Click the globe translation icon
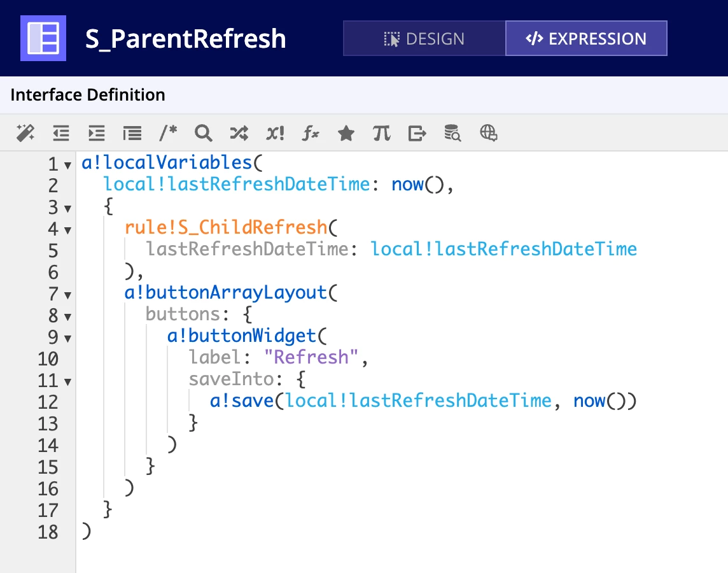This screenshot has height=573, width=728. (489, 133)
